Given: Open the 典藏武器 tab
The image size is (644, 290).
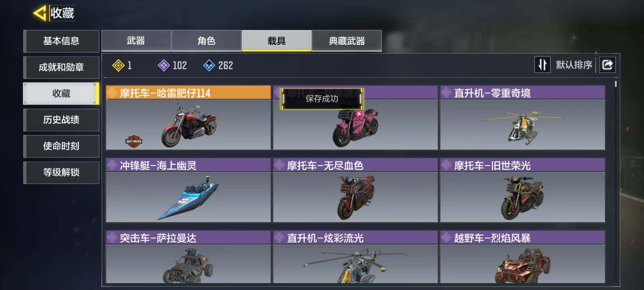Looking at the screenshot, I should click(x=347, y=41).
